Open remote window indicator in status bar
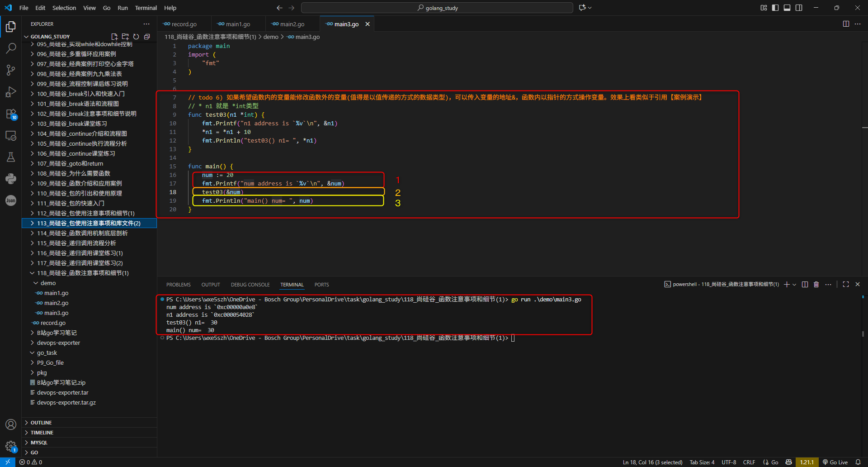868x467 pixels. point(8,462)
